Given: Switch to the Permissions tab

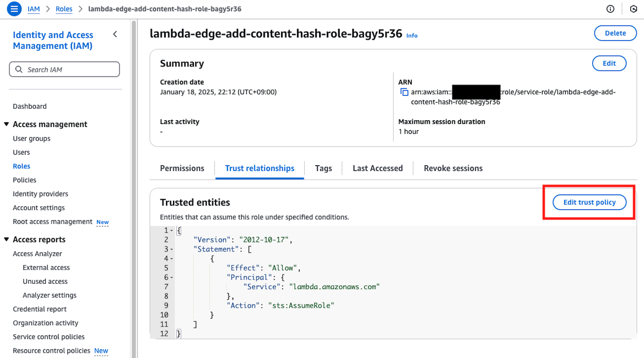Looking at the screenshot, I should [x=182, y=168].
